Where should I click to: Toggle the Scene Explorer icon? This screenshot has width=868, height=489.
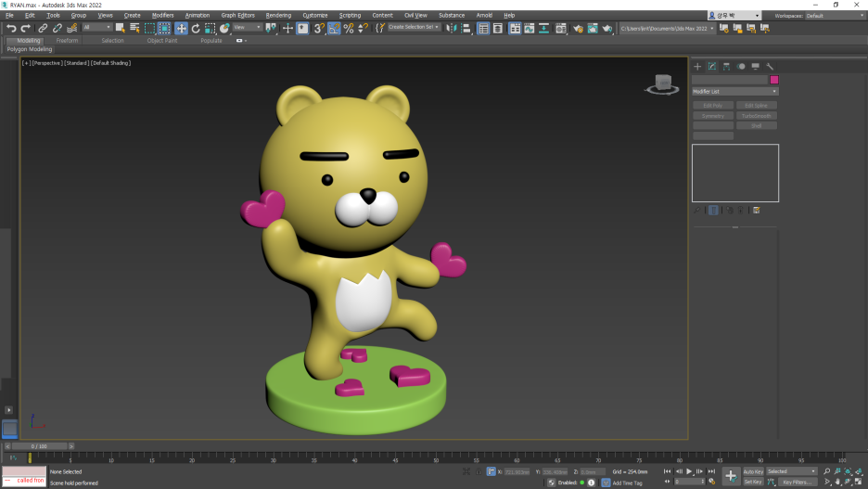coord(483,28)
